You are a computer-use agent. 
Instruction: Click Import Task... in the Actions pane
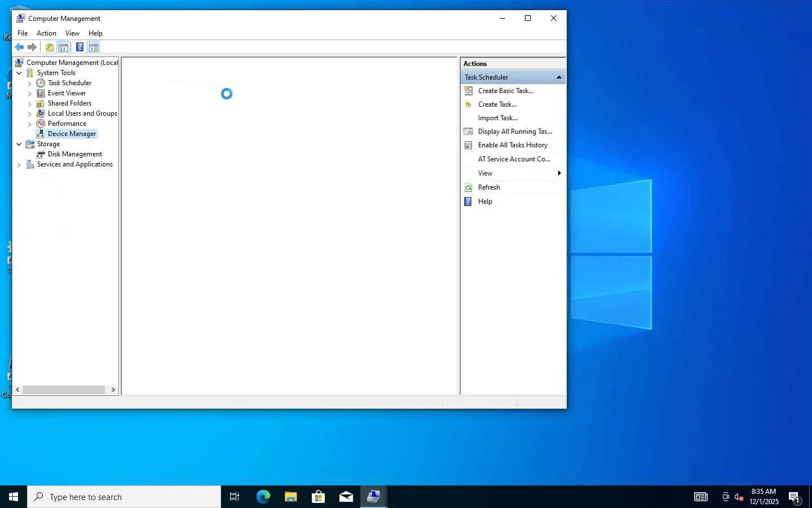497,118
